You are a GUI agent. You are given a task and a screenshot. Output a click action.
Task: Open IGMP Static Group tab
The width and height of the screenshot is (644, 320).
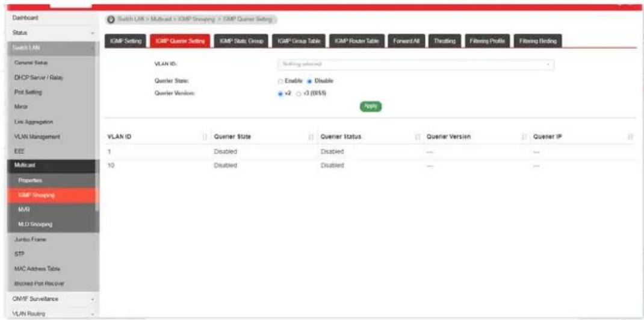pos(241,41)
